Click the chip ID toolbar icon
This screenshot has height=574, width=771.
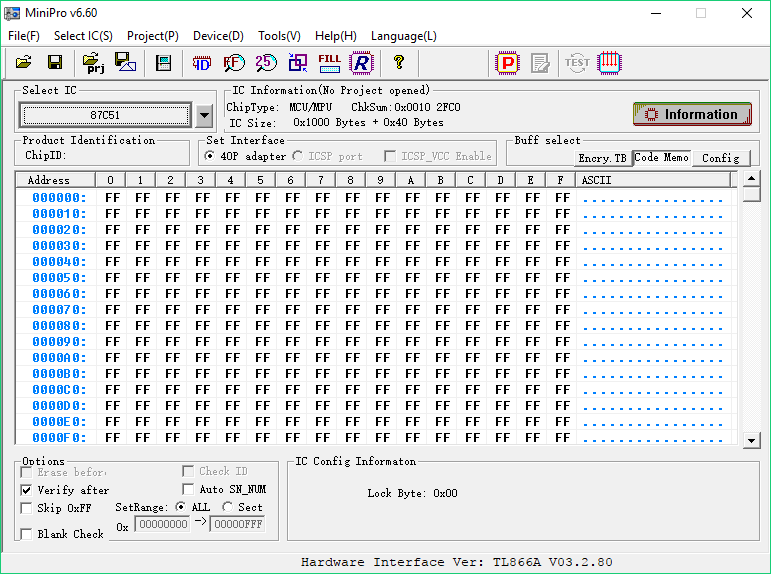202,63
